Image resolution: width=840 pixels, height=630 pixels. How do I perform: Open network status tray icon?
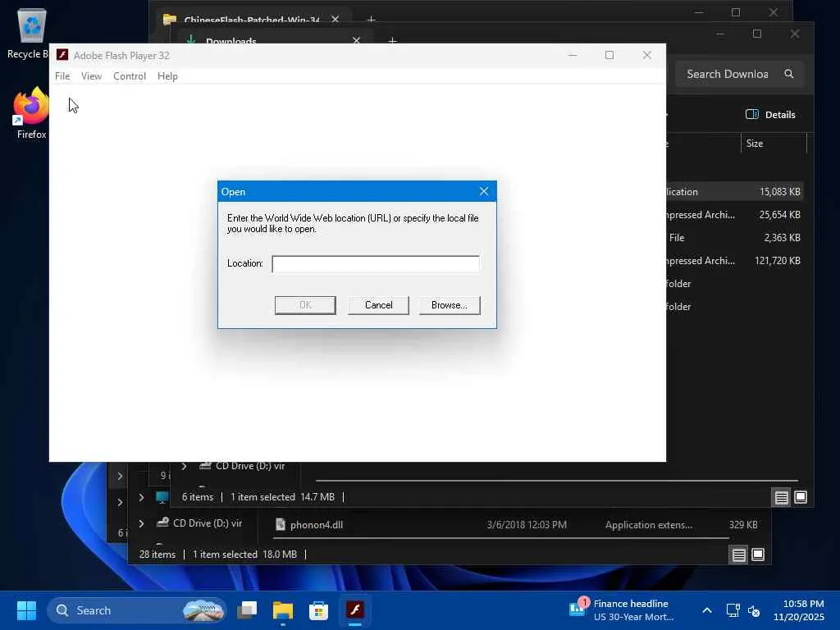733,610
